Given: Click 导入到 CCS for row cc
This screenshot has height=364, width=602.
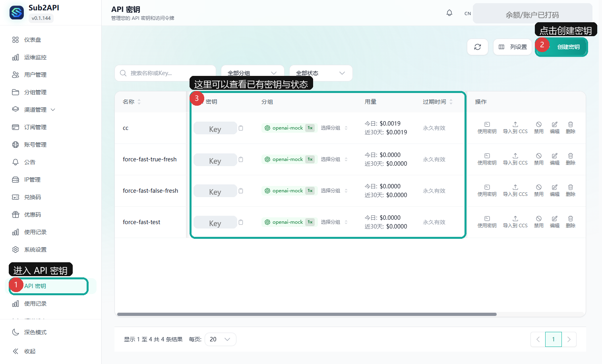Looking at the screenshot, I should [x=515, y=128].
